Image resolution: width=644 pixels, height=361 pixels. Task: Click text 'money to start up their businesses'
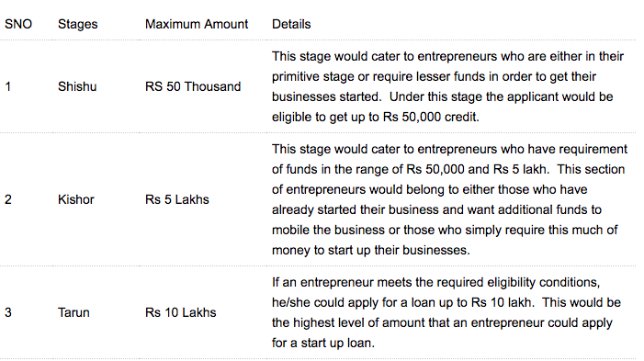click(x=369, y=250)
